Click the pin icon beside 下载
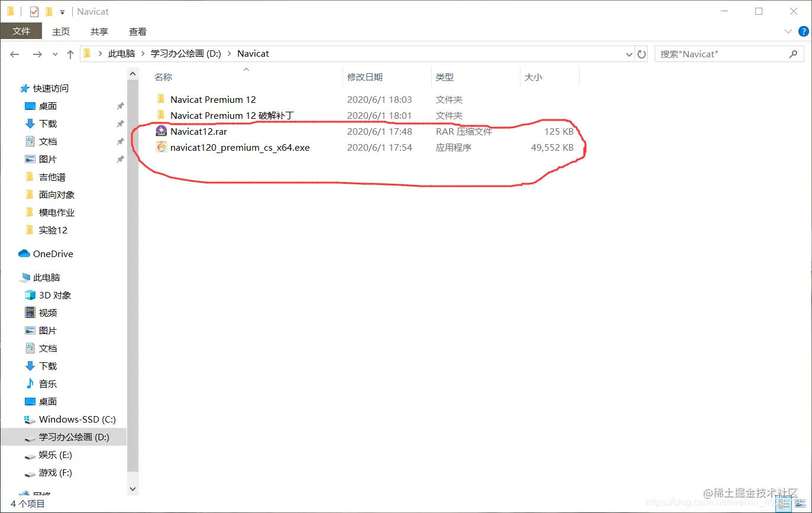The height and width of the screenshot is (513, 812). point(120,124)
